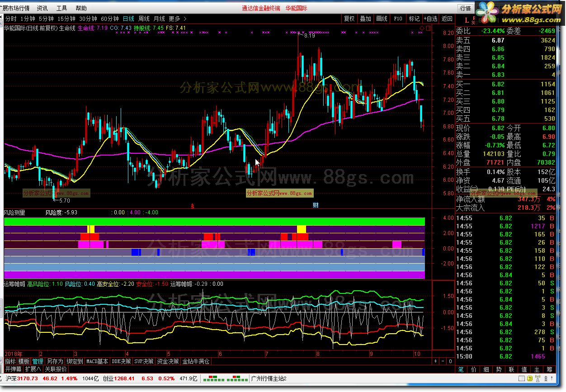
Task: Open the 画线 drawing tools
Action: click(382, 19)
